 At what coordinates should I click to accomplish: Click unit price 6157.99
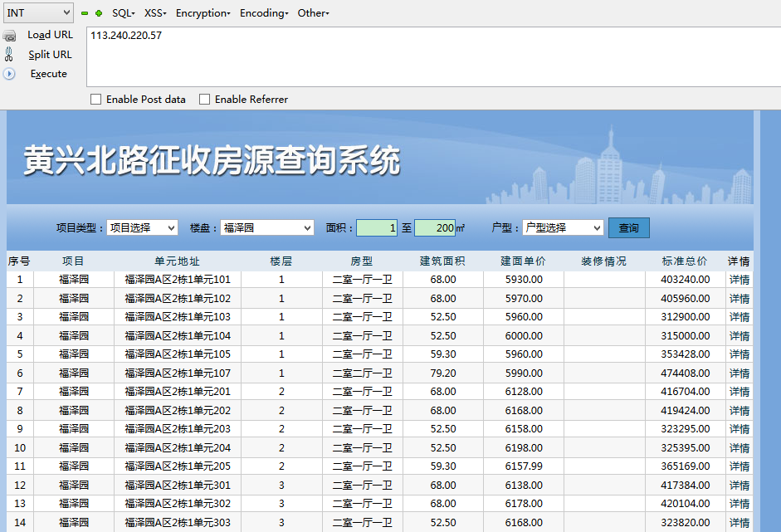click(524, 466)
